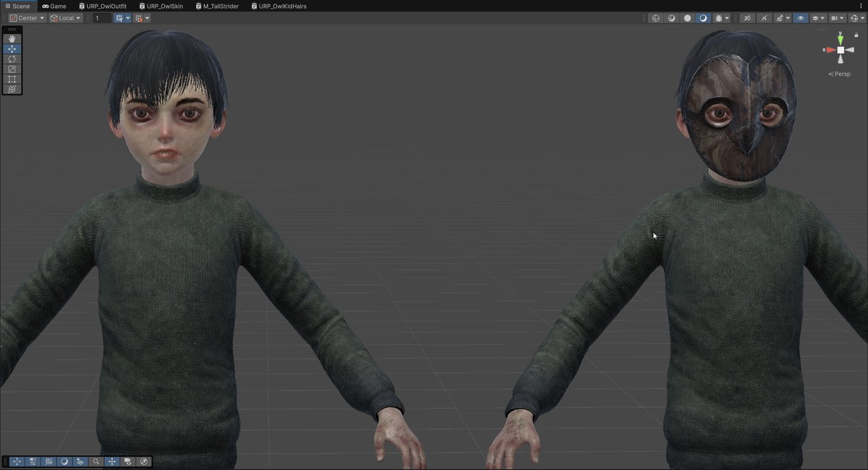The image size is (868, 470).
Task: Toggle scene view rotation lock
Action: pos(856,34)
